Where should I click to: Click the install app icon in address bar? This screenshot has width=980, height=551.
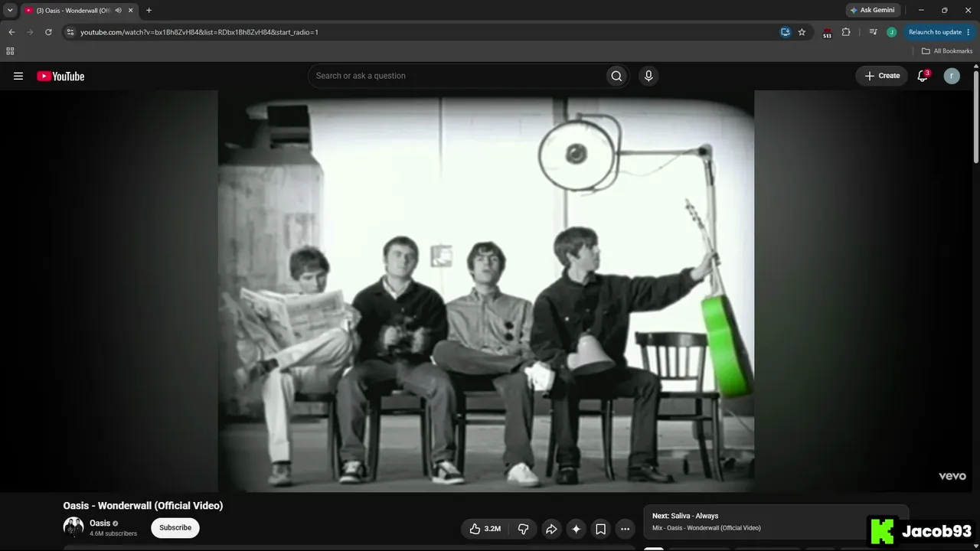tap(785, 32)
